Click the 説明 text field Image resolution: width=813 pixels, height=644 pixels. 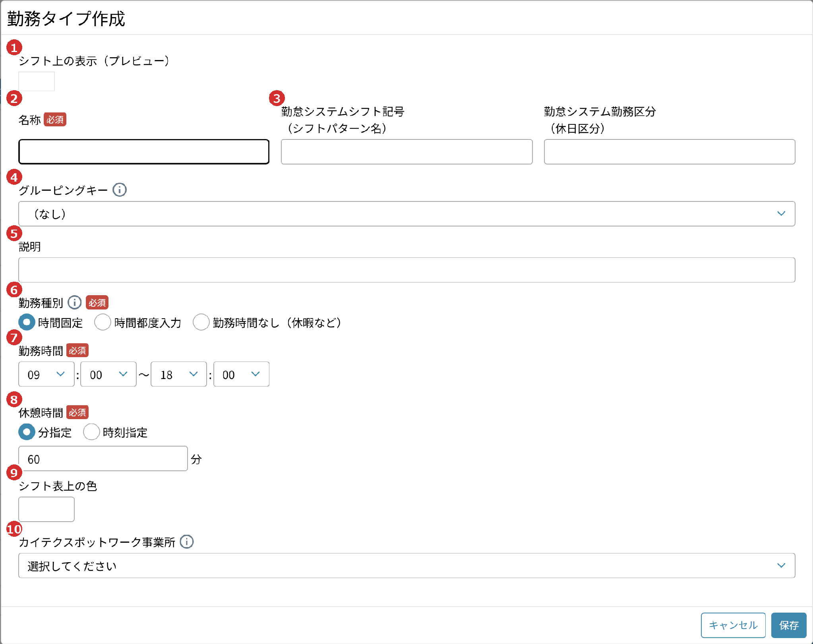click(406, 270)
